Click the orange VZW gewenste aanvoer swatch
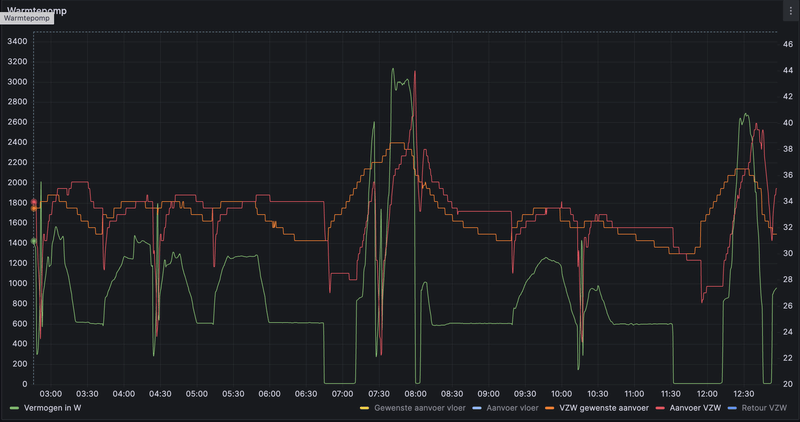This screenshot has width=800, height=422. tap(549, 408)
